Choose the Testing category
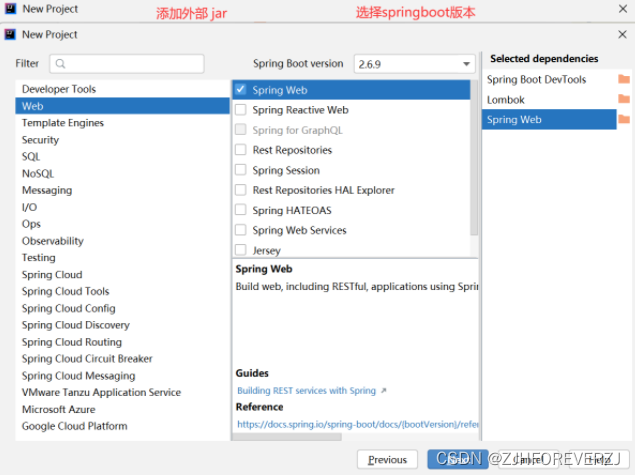635x475 pixels. tap(122, 258)
